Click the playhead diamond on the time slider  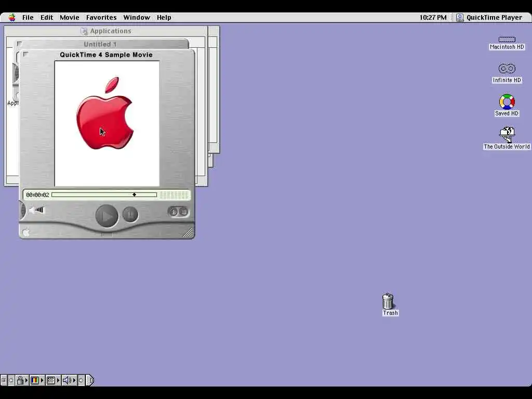(x=135, y=195)
